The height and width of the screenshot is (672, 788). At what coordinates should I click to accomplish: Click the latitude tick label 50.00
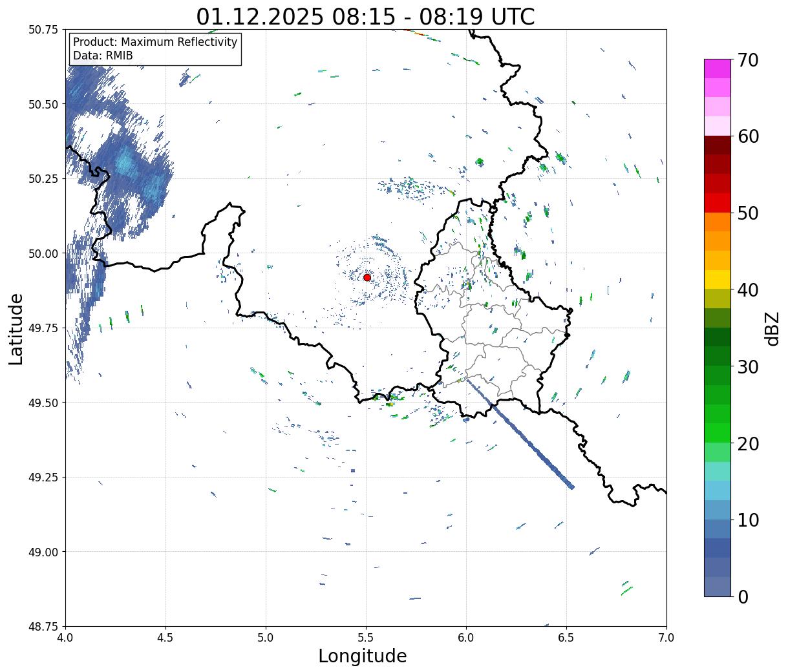(43, 253)
